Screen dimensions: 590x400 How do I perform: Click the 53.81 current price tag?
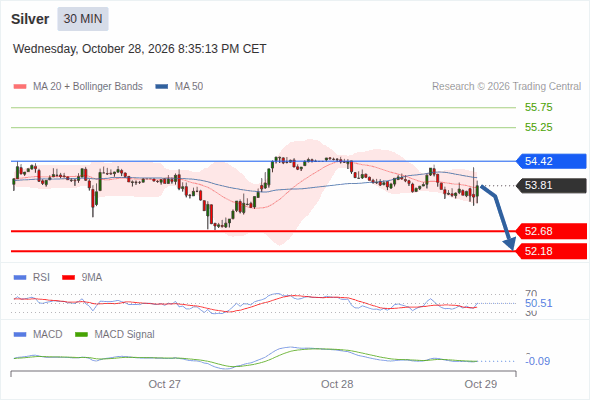(550, 186)
